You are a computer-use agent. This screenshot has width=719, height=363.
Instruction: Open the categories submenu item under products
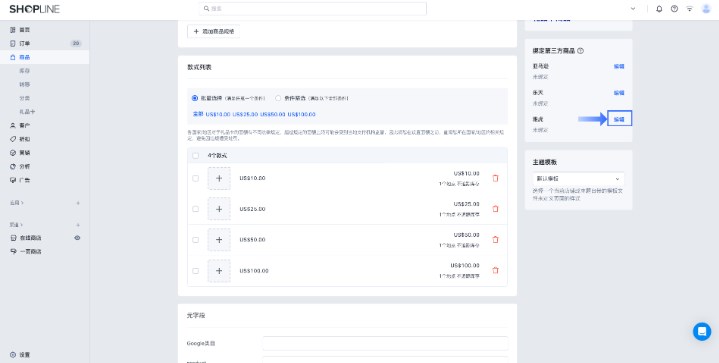[24, 99]
